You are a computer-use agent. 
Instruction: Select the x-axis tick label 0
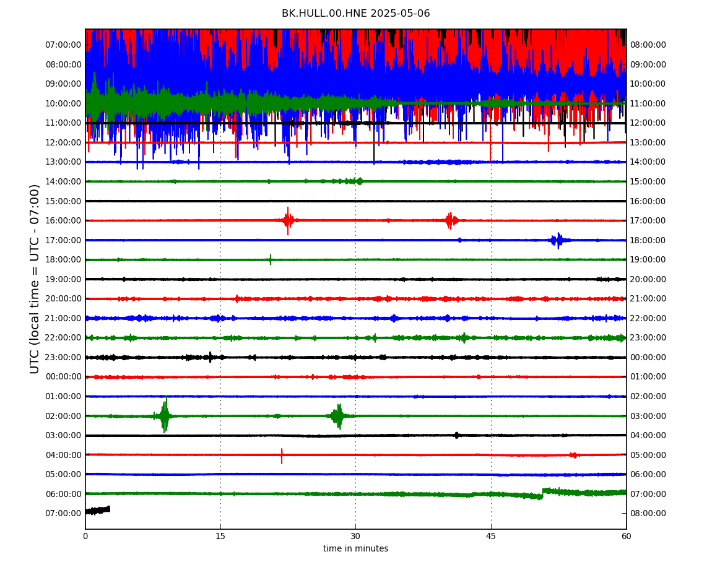(85, 536)
